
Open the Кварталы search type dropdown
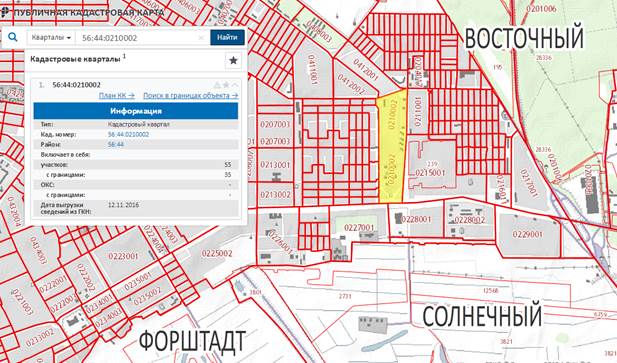[x=51, y=38]
